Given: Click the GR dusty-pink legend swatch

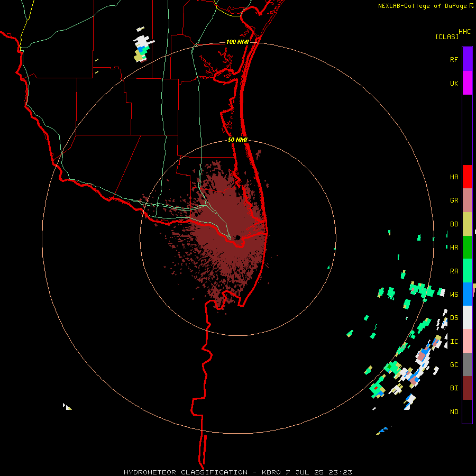Looking at the screenshot, I should (x=467, y=200).
